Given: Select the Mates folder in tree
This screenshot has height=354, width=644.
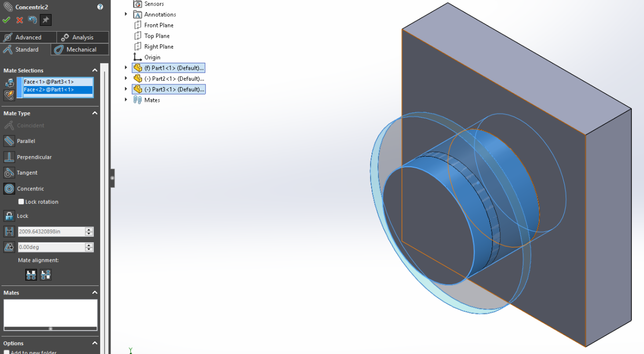Looking at the screenshot, I should pyautogui.click(x=147, y=100).
